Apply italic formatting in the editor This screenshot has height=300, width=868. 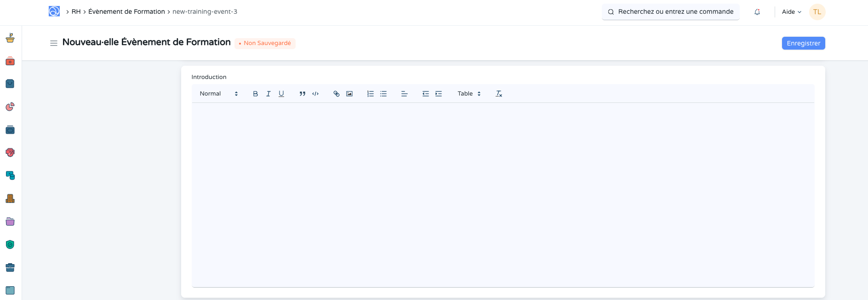(x=268, y=94)
